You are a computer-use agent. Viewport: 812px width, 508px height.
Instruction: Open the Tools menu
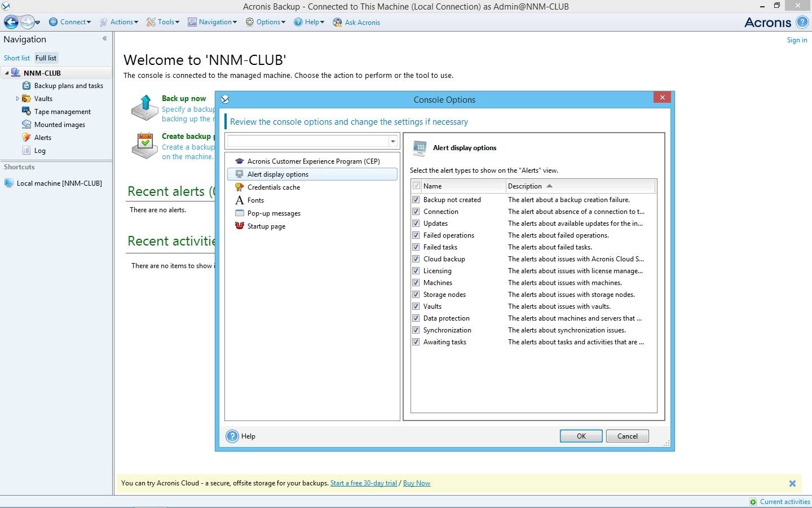[162, 22]
